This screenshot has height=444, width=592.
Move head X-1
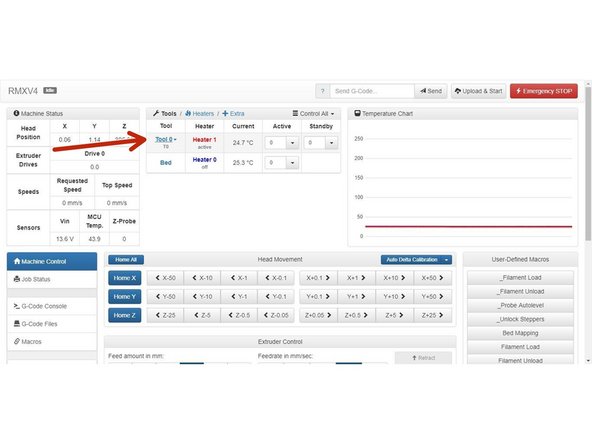click(x=239, y=278)
